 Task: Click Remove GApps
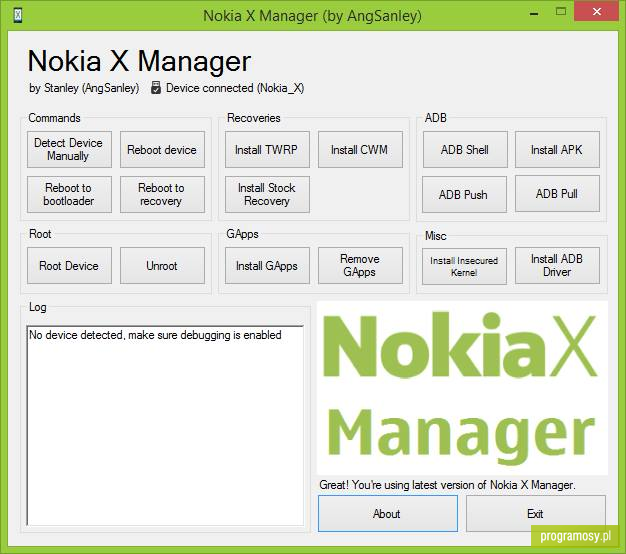(x=360, y=266)
